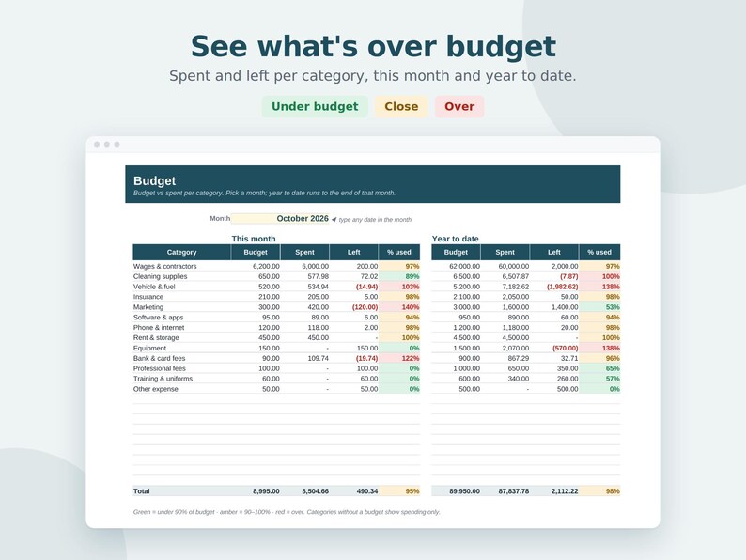Click the Cleaning supplies category cell
The image size is (746, 560).
point(181,276)
